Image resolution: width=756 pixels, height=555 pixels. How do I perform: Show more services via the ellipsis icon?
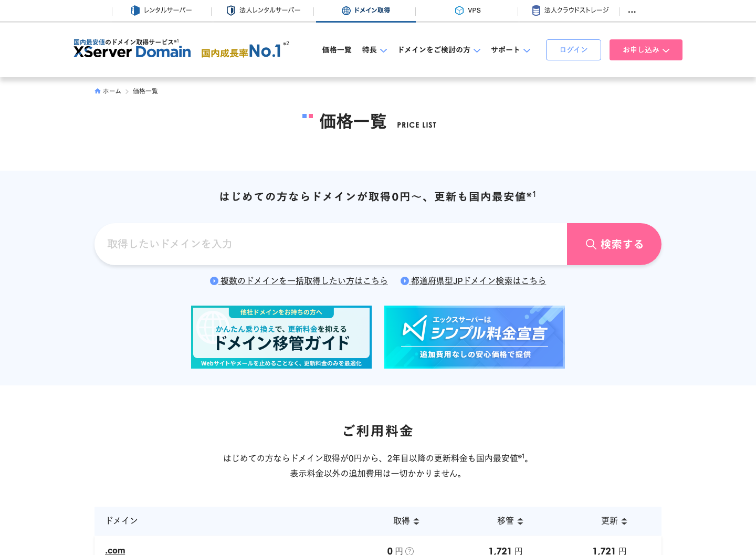632,11
